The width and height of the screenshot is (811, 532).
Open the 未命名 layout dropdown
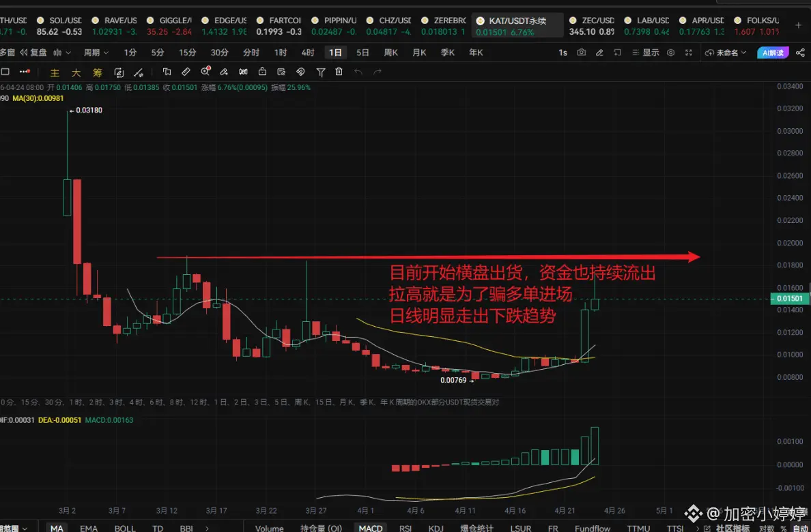(x=726, y=53)
